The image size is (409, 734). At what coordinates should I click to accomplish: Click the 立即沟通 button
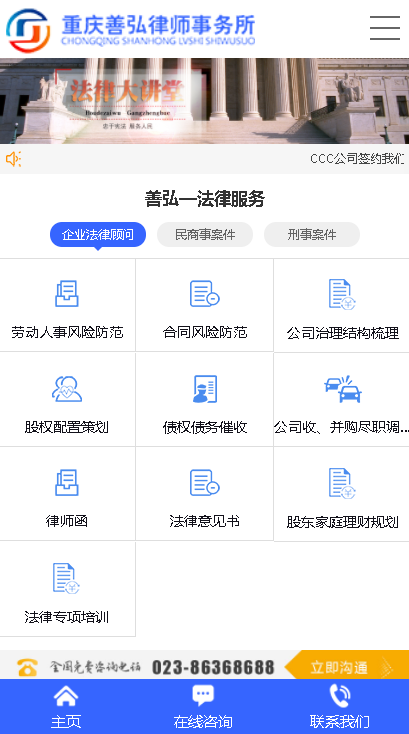point(347,665)
